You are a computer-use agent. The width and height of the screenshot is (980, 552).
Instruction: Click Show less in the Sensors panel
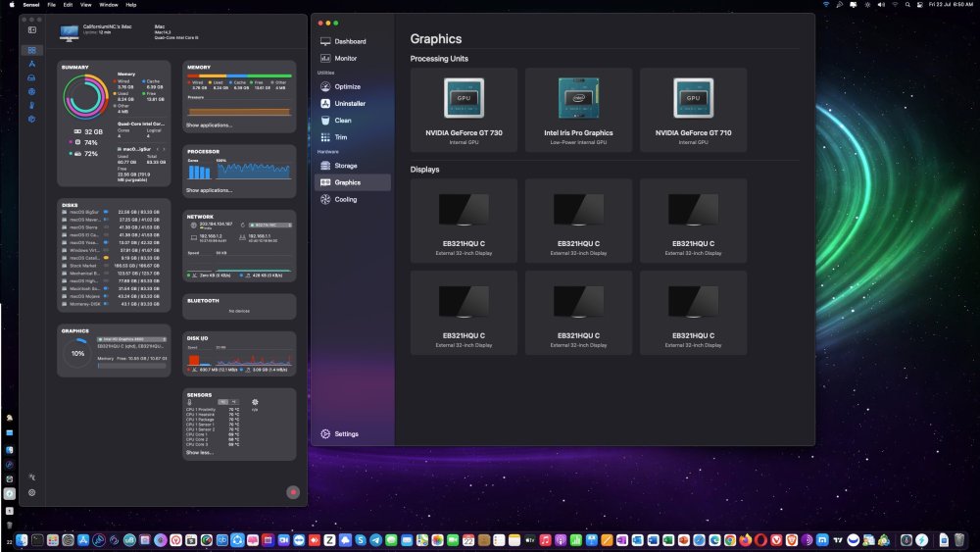[x=199, y=453]
